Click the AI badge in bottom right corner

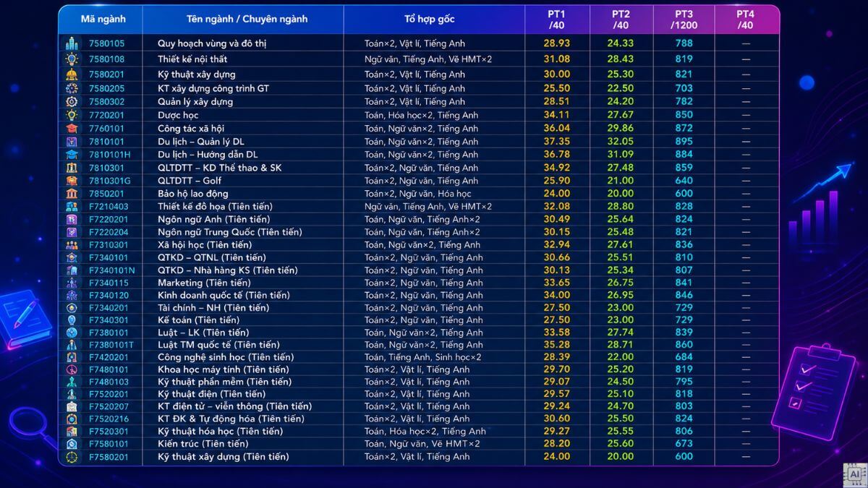[x=854, y=474]
